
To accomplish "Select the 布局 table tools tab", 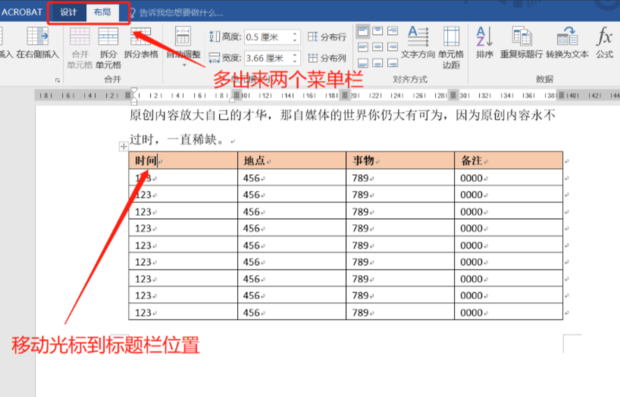I will 102,12.
